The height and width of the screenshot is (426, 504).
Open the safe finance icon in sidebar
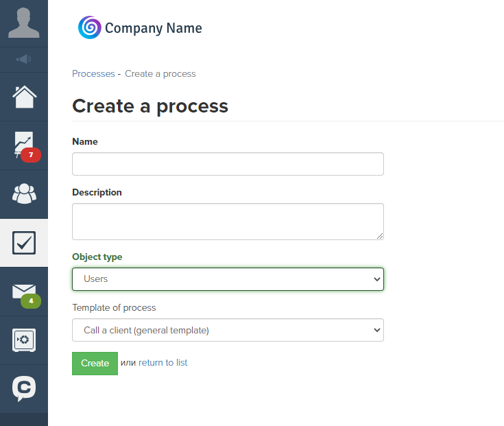click(24, 340)
